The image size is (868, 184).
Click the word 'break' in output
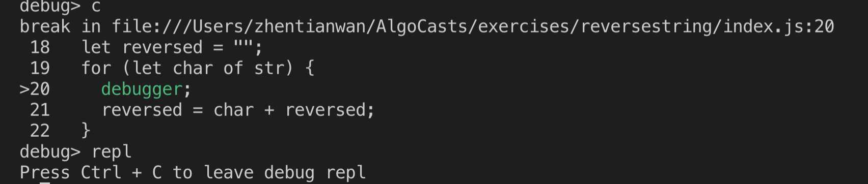(x=45, y=26)
